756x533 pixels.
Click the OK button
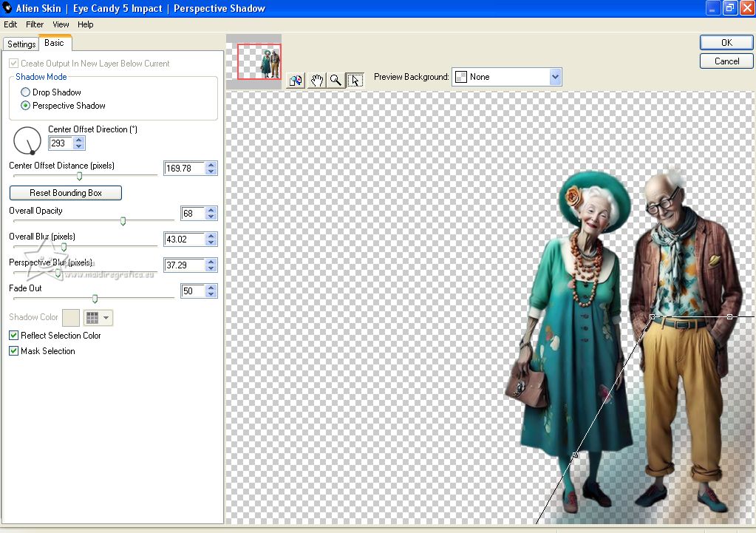(726, 43)
